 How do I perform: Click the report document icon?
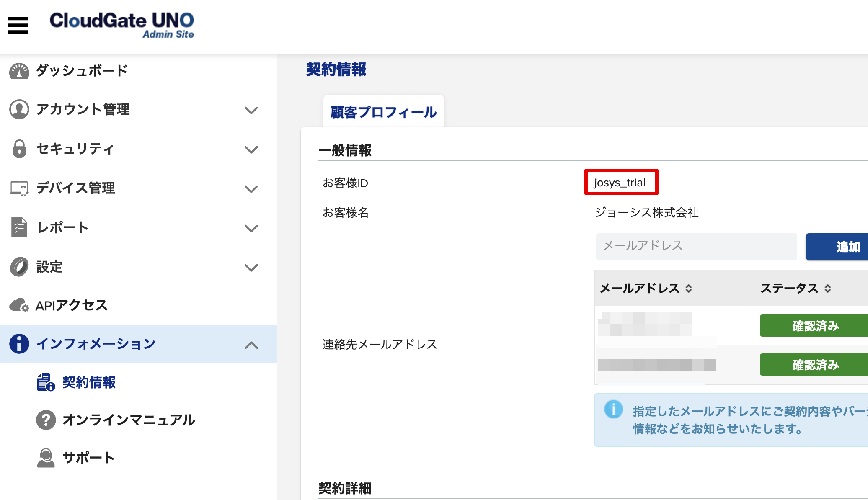point(19,227)
